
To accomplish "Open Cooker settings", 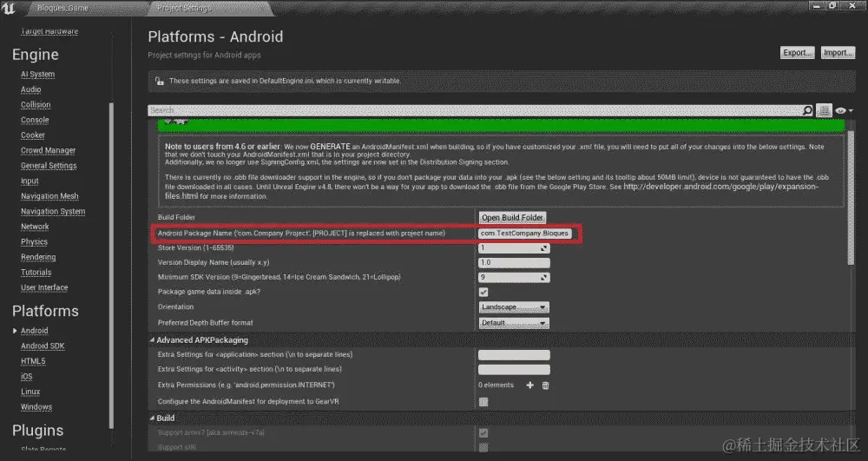I will point(33,135).
